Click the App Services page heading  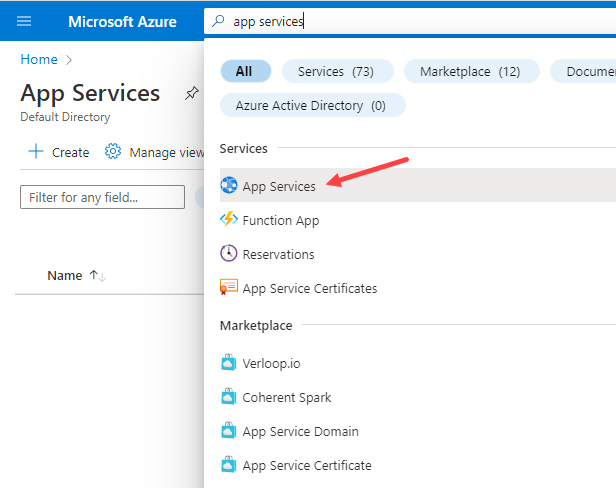(x=90, y=94)
